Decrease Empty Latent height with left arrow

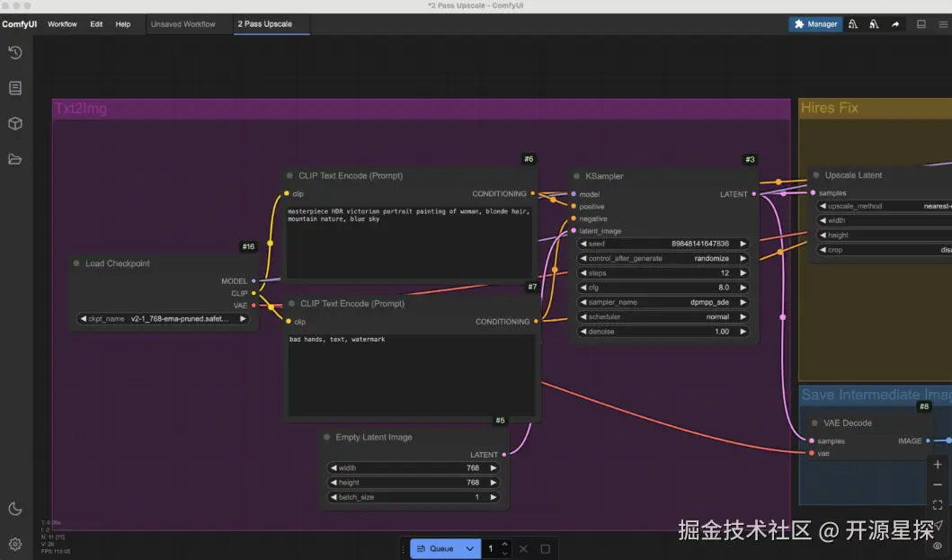[334, 483]
